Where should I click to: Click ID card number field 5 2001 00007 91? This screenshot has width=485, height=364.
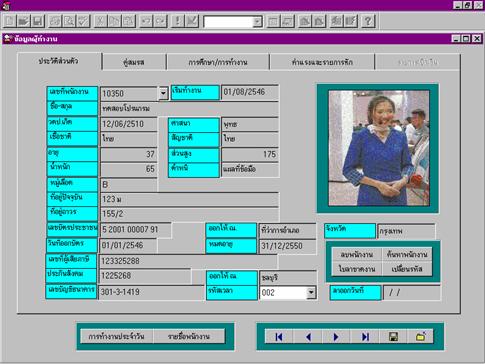click(135, 230)
